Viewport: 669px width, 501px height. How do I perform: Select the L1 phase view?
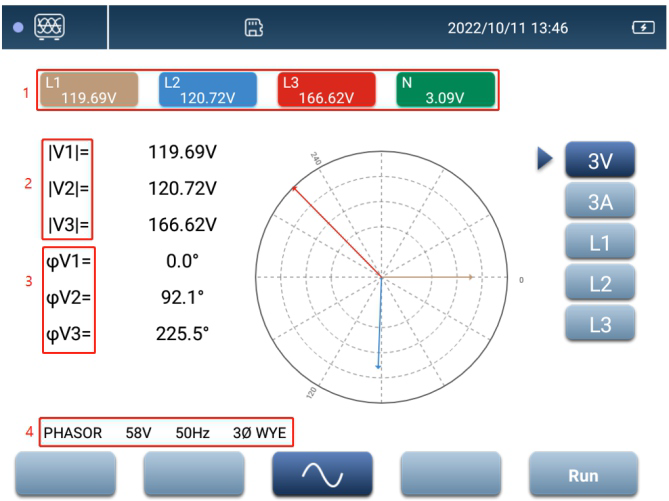click(x=599, y=243)
